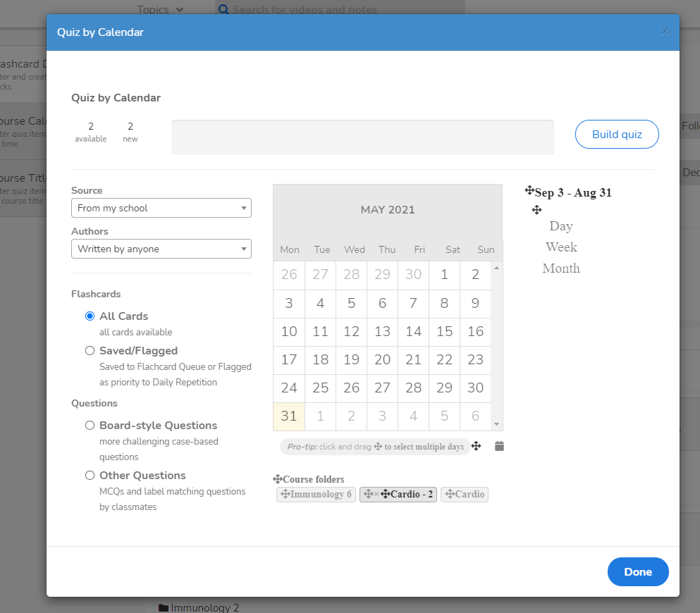Open the Source dropdown
This screenshot has width=700, height=613.
coord(161,209)
